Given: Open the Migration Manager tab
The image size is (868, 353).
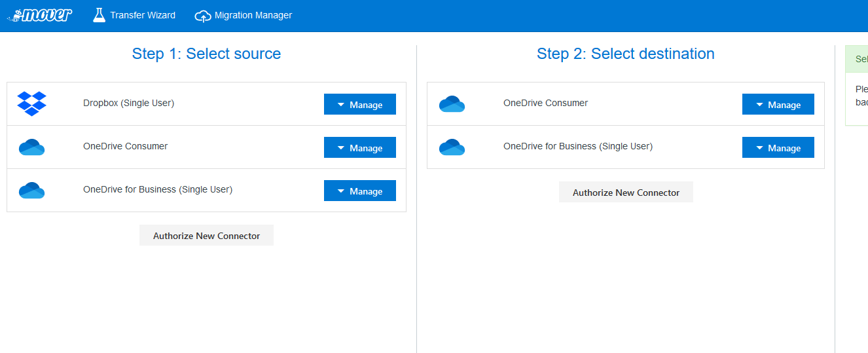Looking at the screenshot, I should click(x=244, y=15).
